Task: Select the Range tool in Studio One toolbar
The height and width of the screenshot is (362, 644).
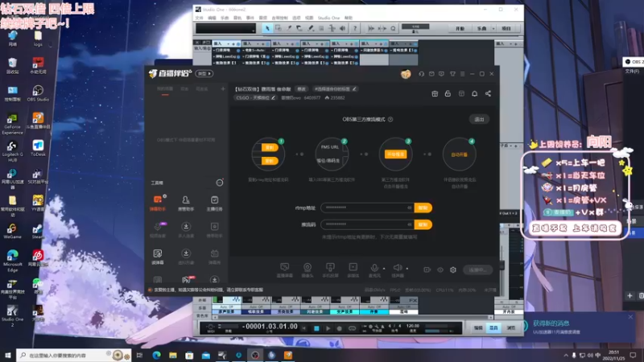Action: [278, 28]
